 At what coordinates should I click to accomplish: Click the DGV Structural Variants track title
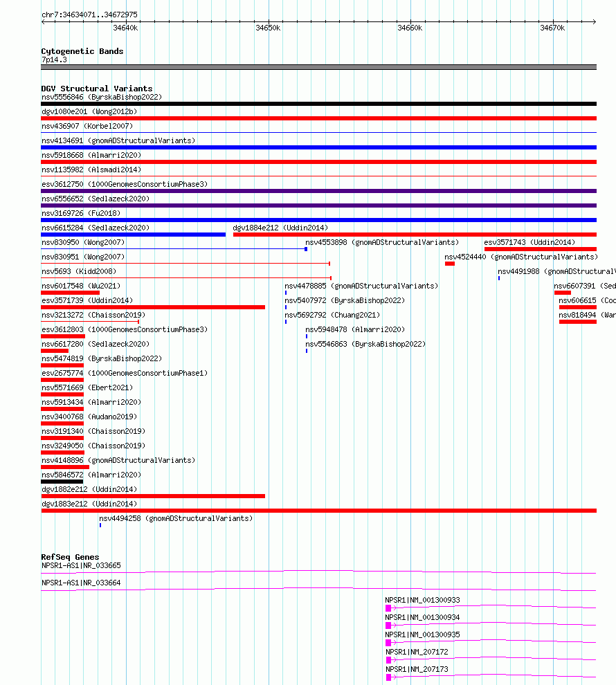(x=96, y=89)
